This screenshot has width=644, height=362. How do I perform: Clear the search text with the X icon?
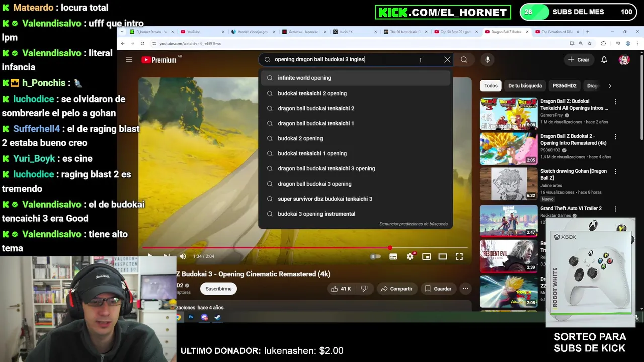(x=447, y=59)
